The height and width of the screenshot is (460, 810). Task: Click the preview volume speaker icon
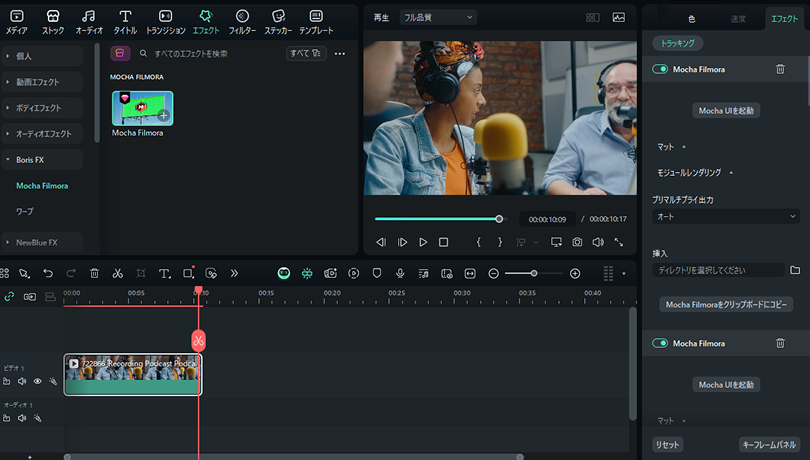[598, 242]
